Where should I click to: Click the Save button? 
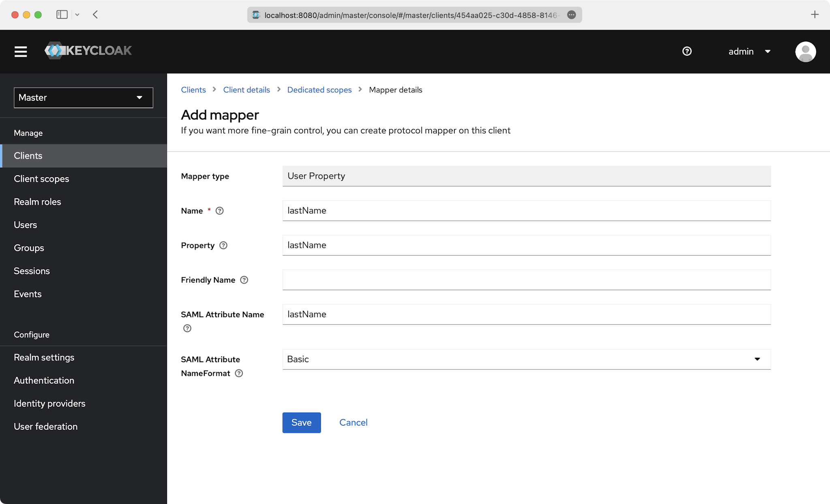301,422
